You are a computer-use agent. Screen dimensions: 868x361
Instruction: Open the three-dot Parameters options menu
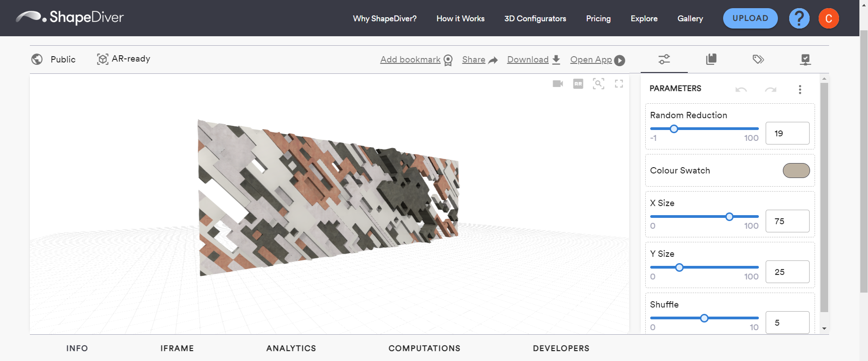(x=800, y=89)
